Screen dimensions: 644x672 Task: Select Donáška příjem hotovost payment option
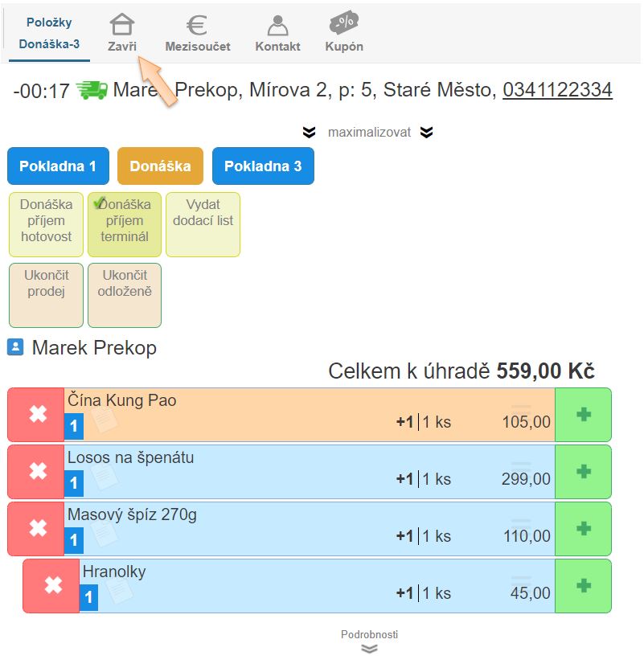(x=46, y=224)
